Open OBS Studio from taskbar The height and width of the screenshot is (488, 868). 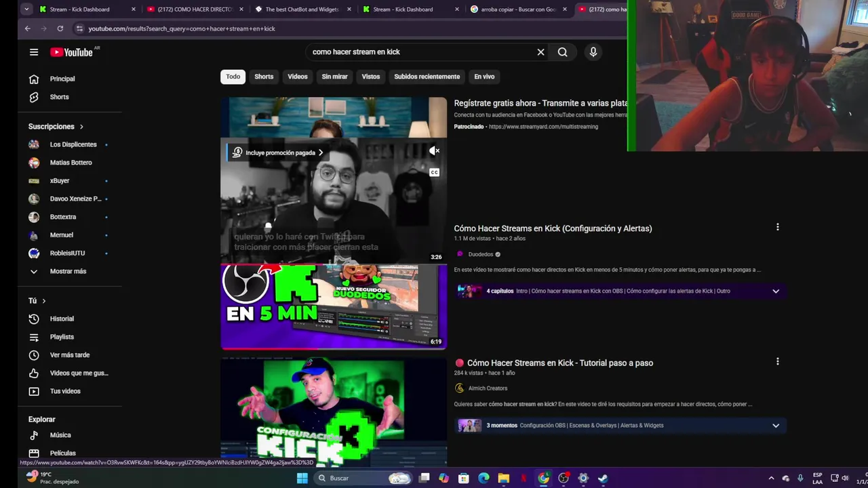click(564, 478)
